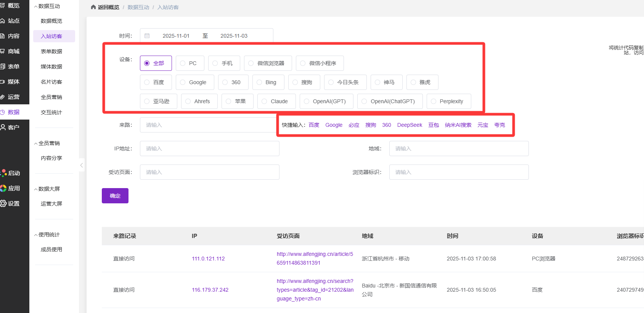Collapse the 数据大屏 menu group
644x313 pixels.
[x=49, y=189]
